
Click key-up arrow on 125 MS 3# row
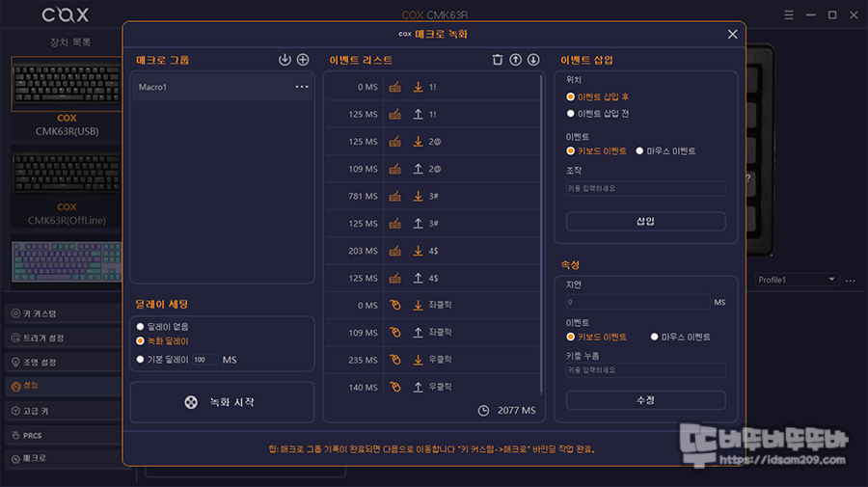(418, 224)
